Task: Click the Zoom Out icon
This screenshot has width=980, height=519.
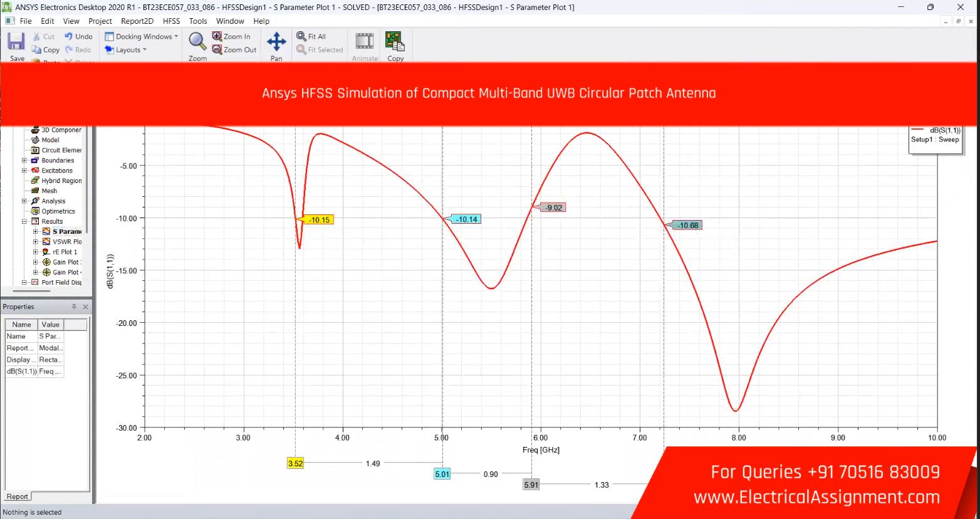Action: (x=217, y=50)
